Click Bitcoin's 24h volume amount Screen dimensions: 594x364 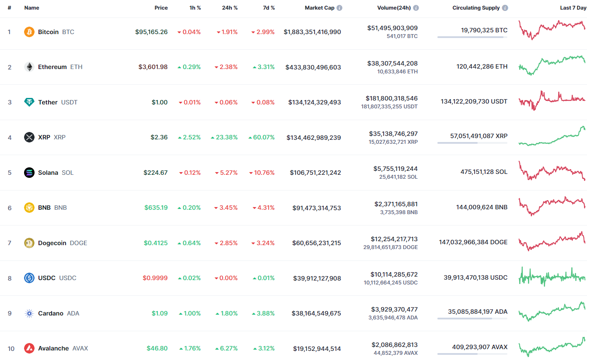pyautogui.click(x=392, y=28)
